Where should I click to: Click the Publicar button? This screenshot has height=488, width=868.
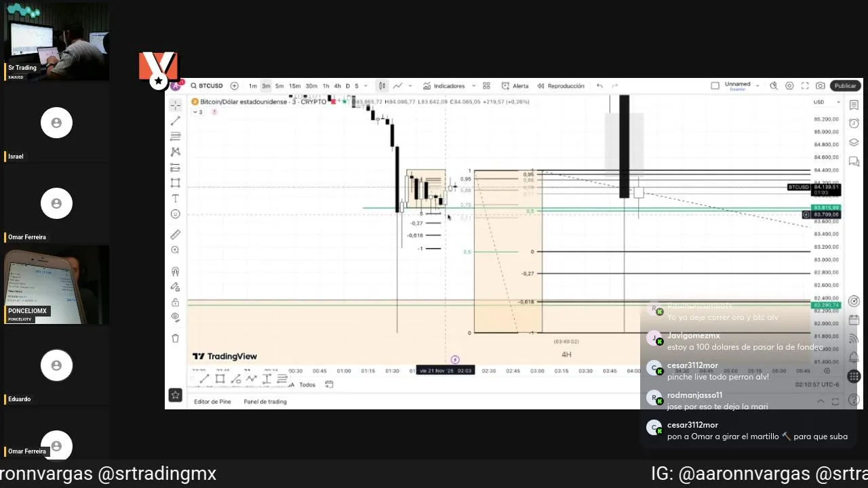[x=845, y=86]
